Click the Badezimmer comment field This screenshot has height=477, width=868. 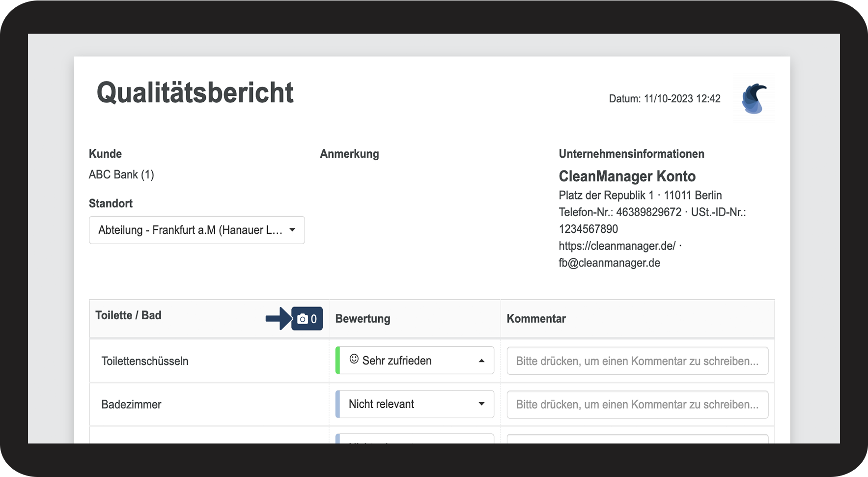(637, 404)
